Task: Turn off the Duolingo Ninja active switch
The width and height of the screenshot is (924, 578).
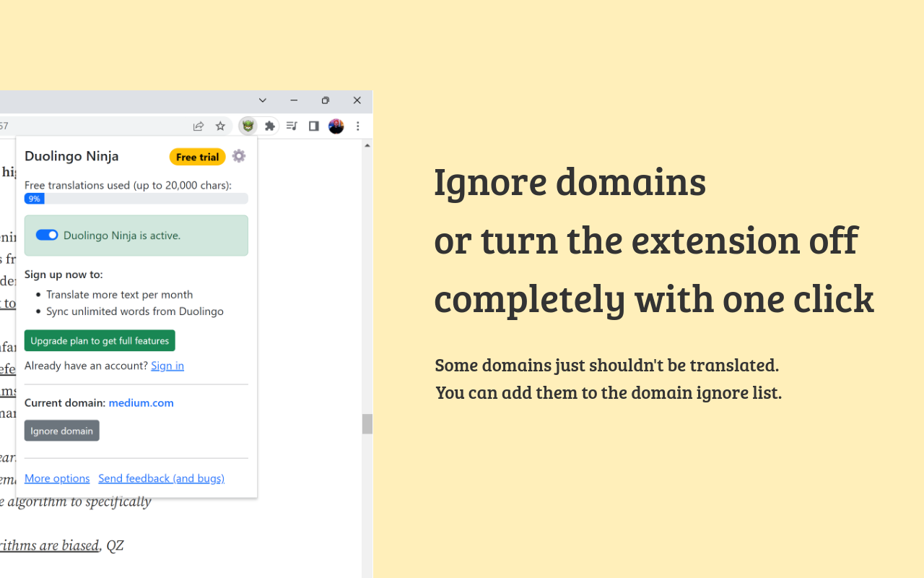Action: pos(47,235)
